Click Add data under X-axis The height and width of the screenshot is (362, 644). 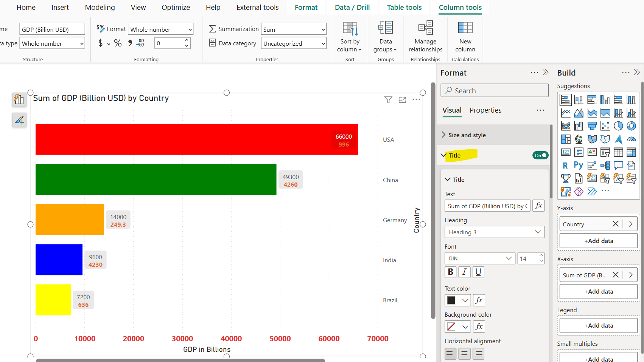(598, 291)
